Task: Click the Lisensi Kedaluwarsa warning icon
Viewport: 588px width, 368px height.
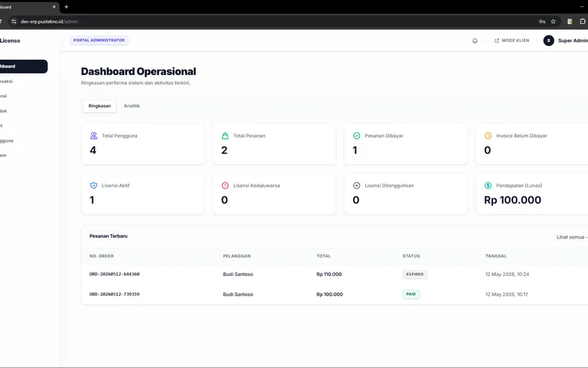Action: (225, 185)
